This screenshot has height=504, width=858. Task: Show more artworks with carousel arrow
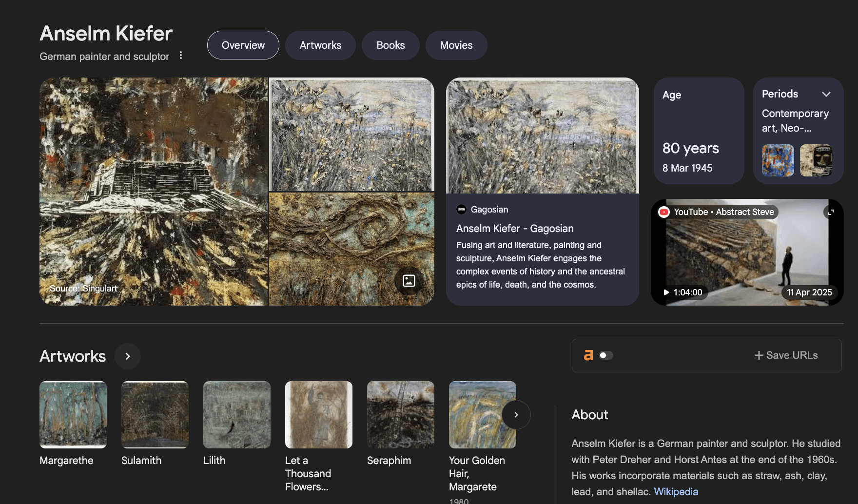(x=516, y=415)
